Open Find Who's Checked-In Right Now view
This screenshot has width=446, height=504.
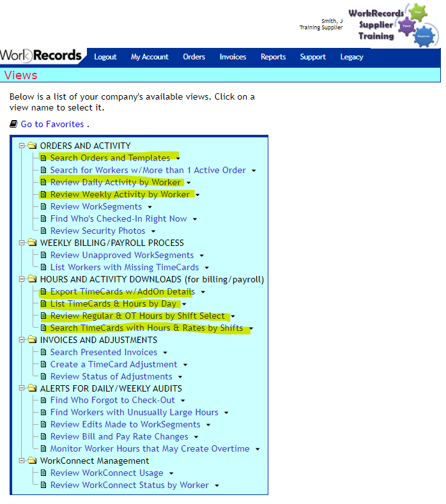(118, 218)
